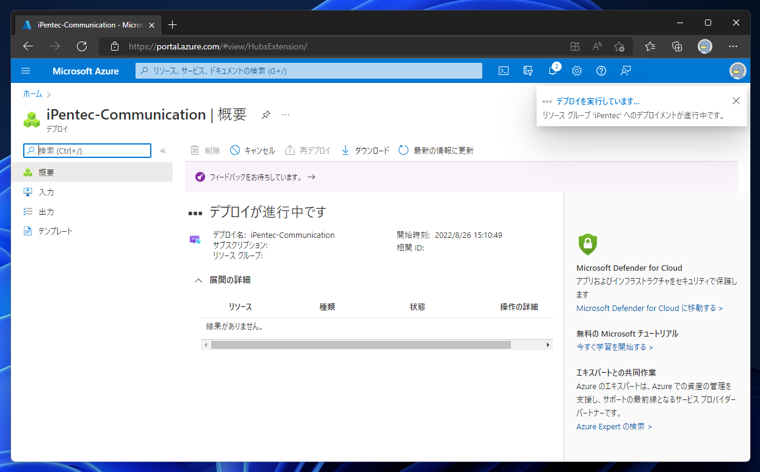Open 今すぐ学習を開始する link

click(615, 347)
